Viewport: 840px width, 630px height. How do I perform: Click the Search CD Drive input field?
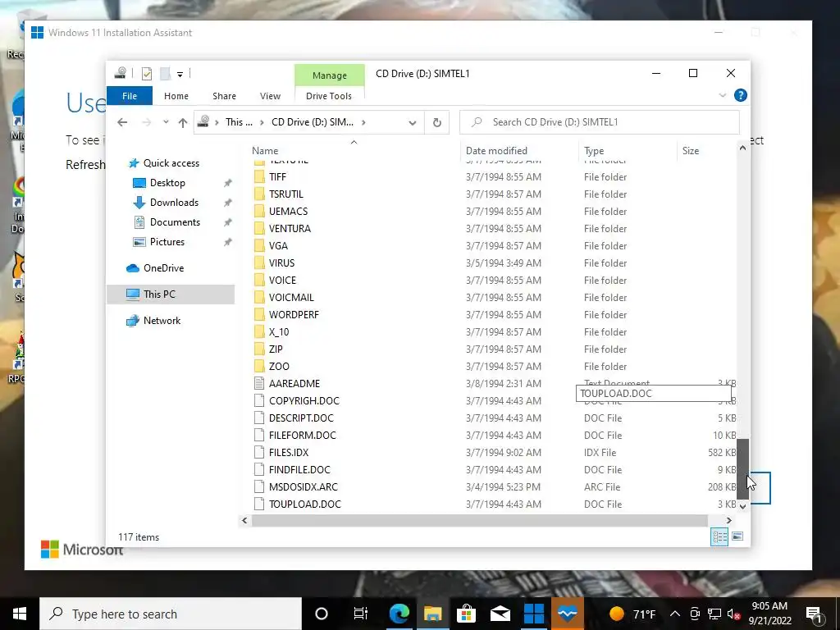point(600,122)
